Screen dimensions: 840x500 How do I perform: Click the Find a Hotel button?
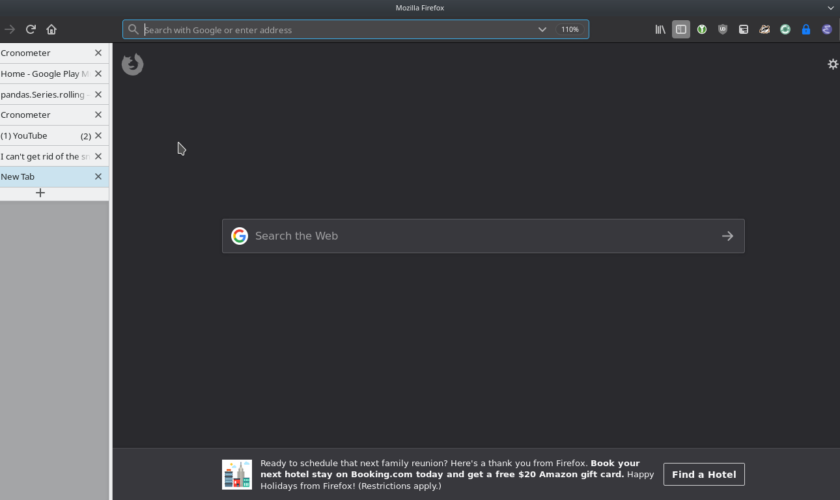pyautogui.click(x=704, y=474)
